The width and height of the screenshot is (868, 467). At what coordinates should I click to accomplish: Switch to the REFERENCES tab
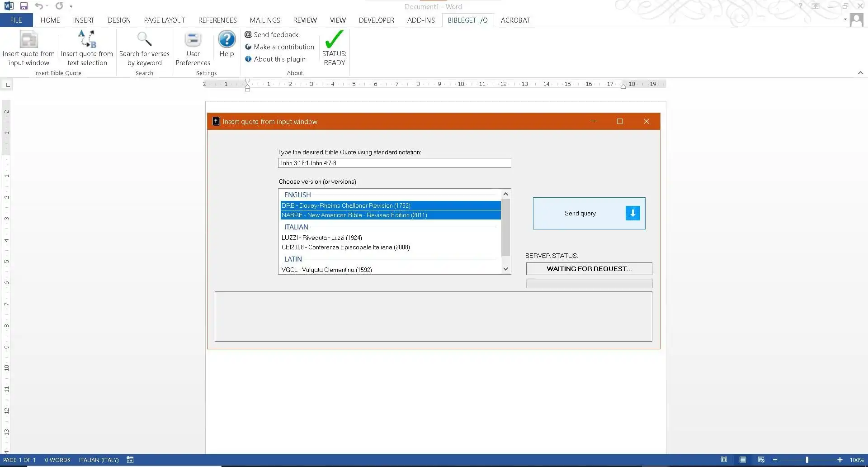(x=217, y=20)
